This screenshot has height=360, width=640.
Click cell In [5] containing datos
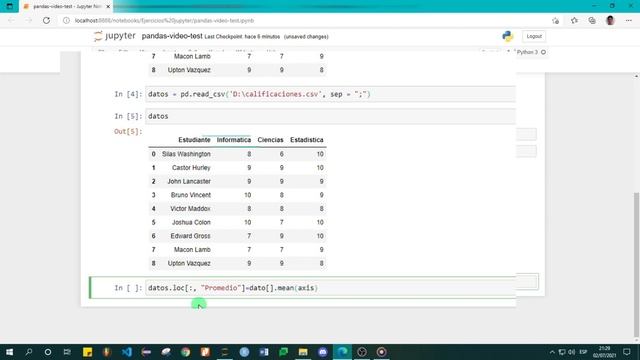click(331, 116)
